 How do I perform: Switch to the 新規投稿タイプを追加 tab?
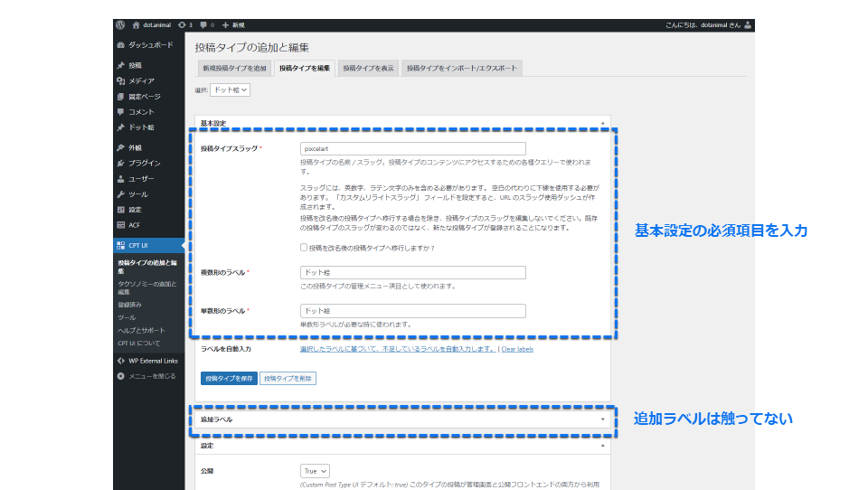pyautogui.click(x=233, y=68)
